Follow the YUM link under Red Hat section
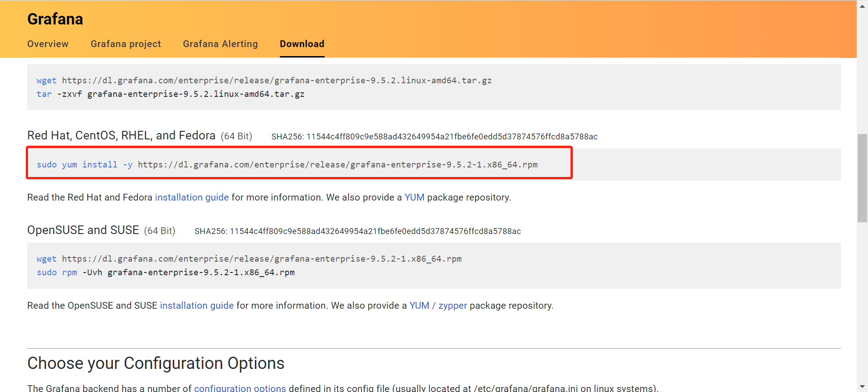The height and width of the screenshot is (392, 868). [x=414, y=197]
